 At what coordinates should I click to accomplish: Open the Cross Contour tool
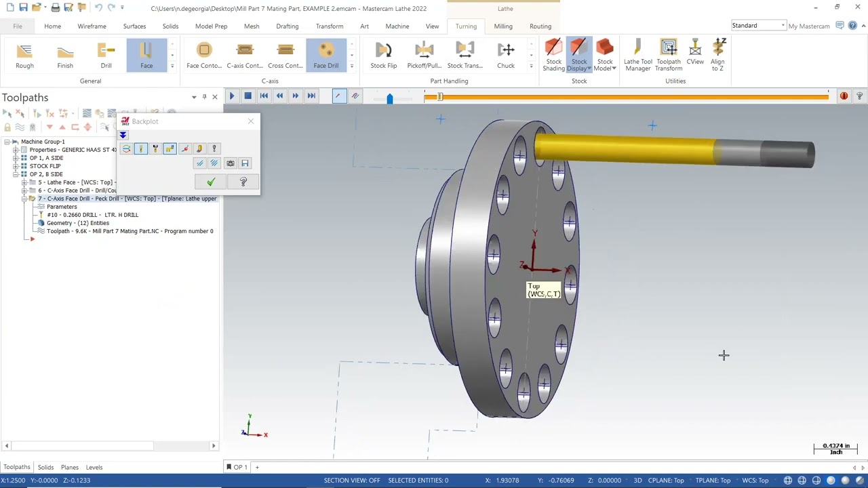point(285,56)
